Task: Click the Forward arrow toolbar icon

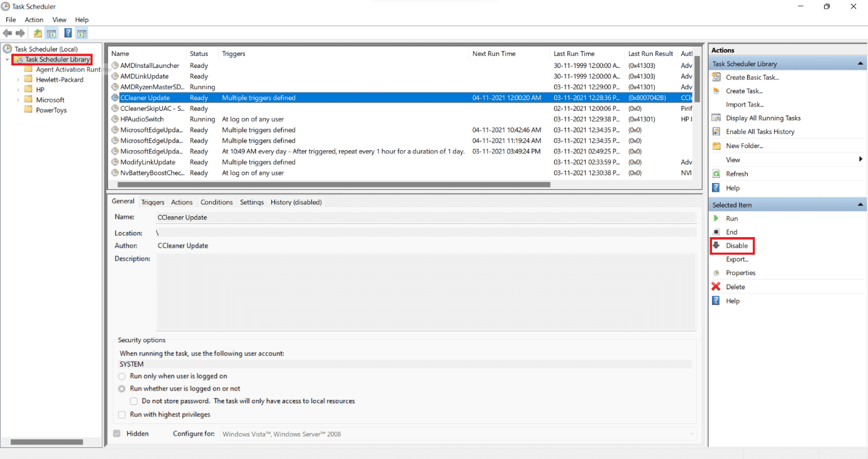Action: pos(20,33)
